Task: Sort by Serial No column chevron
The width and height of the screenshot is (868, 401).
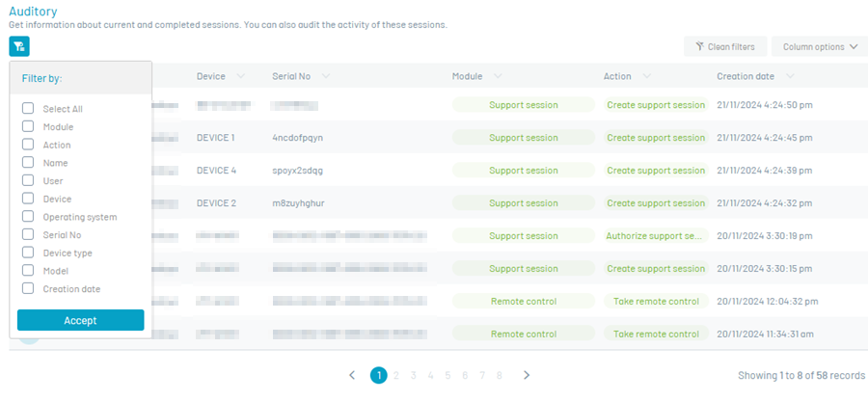Action: [x=327, y=76]
